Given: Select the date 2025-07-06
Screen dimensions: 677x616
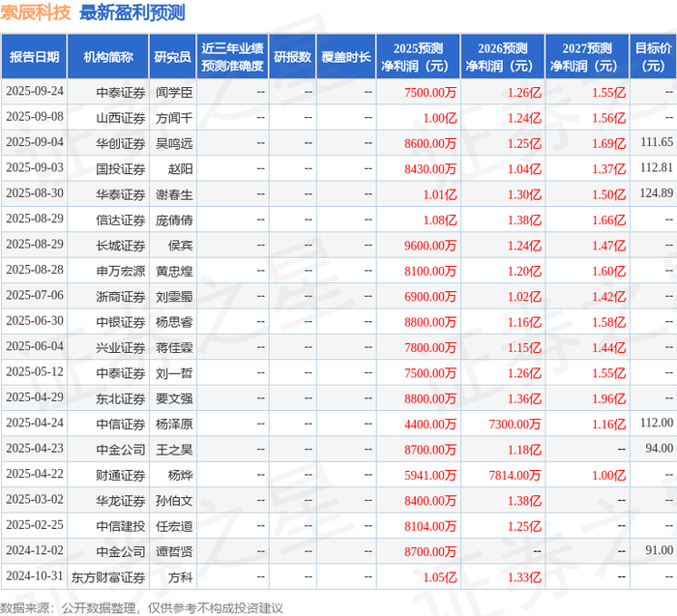Looking at the screenshot, I should tap(35, 295).
